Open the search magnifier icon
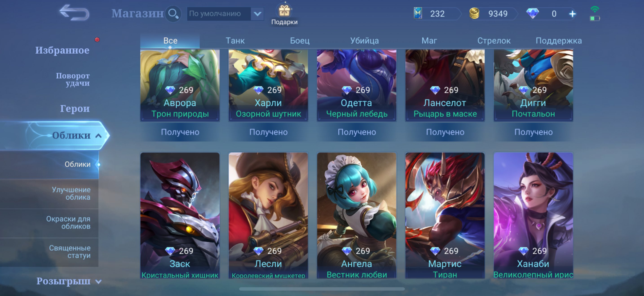This screenshot has width=644, height=296. pos(173,13)
